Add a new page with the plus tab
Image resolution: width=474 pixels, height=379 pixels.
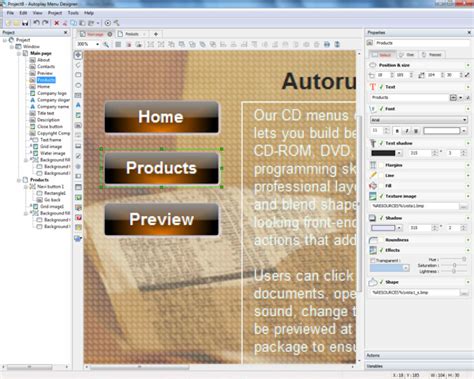coord(156,34)
